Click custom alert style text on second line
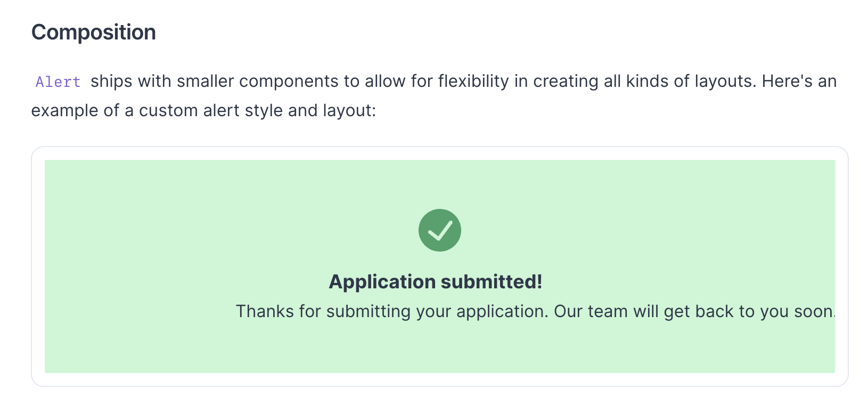The height and width of the screenshot is (404, 868). (x=211, y=111)
